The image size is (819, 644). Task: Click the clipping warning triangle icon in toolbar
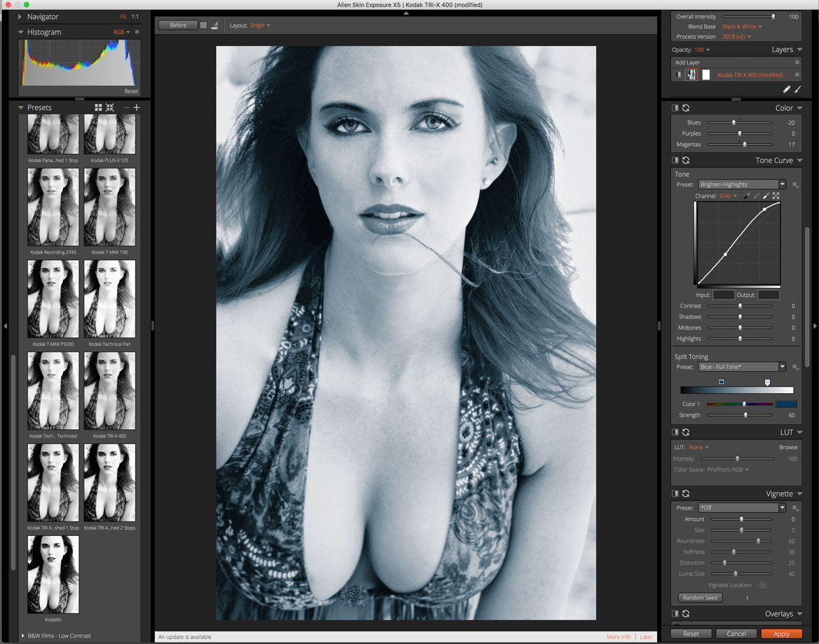pos(214,26)
